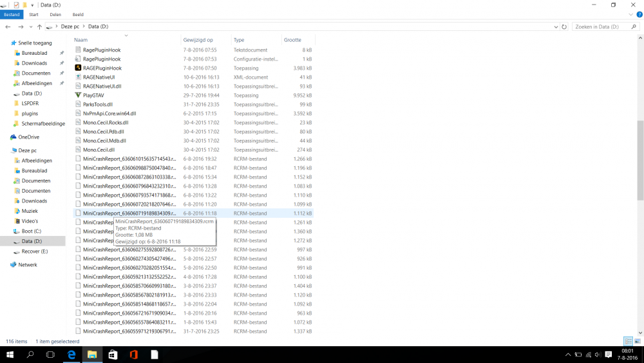Click Deze pc in address breadcrumb
Screen dimensions: 644x363
pyautogui.click(x=70, y=26)
